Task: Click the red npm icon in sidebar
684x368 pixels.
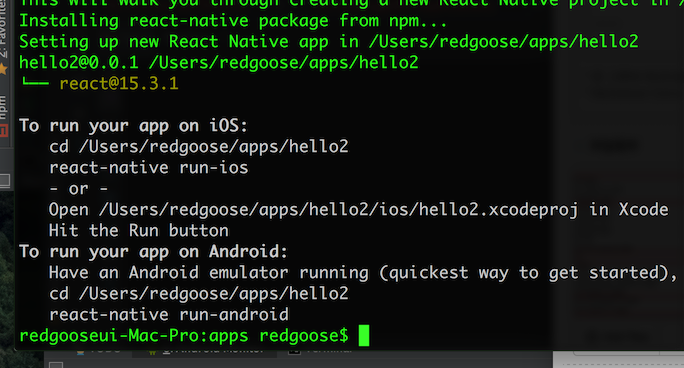Action: (x=3, y=130)
